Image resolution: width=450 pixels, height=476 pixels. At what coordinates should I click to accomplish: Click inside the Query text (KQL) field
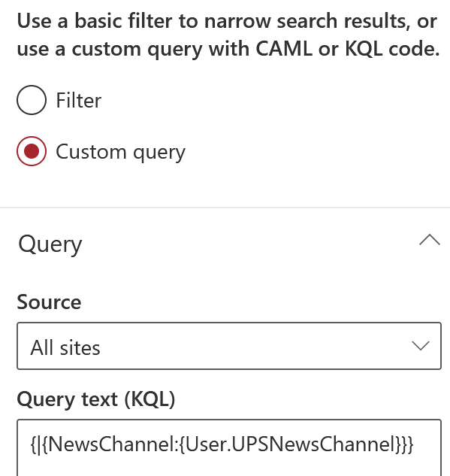pyautogui.click(x=229, y=447)
